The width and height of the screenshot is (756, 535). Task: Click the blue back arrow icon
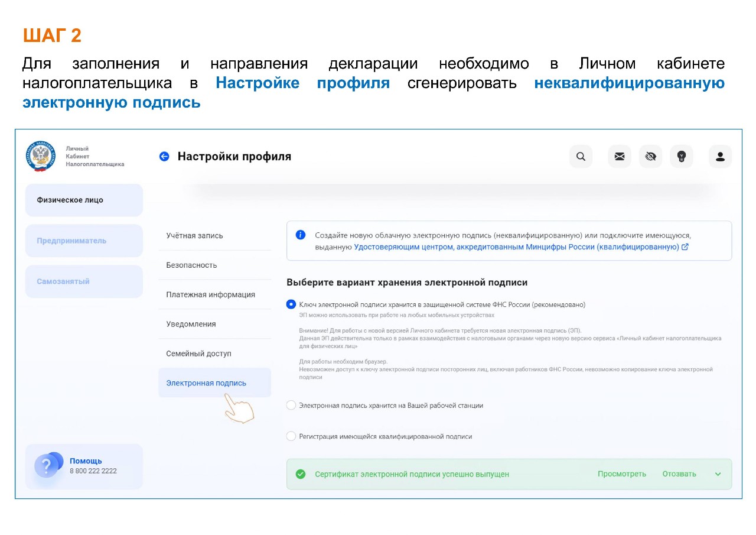point(164,157)
